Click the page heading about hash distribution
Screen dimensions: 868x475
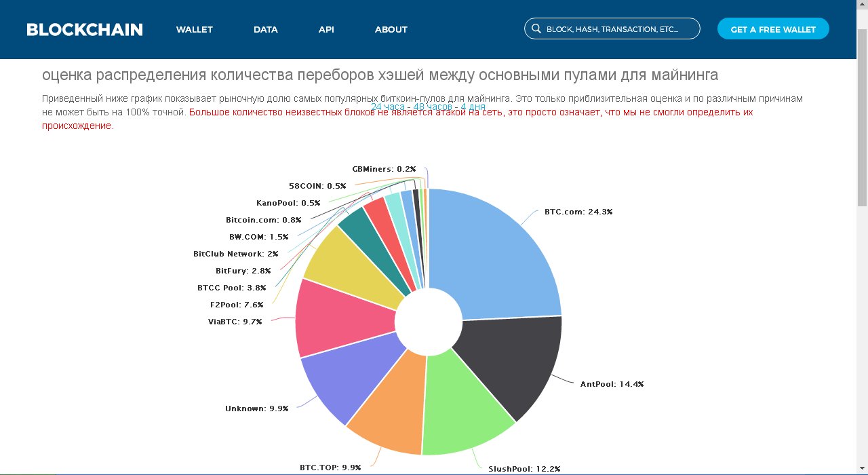[380, 75]
